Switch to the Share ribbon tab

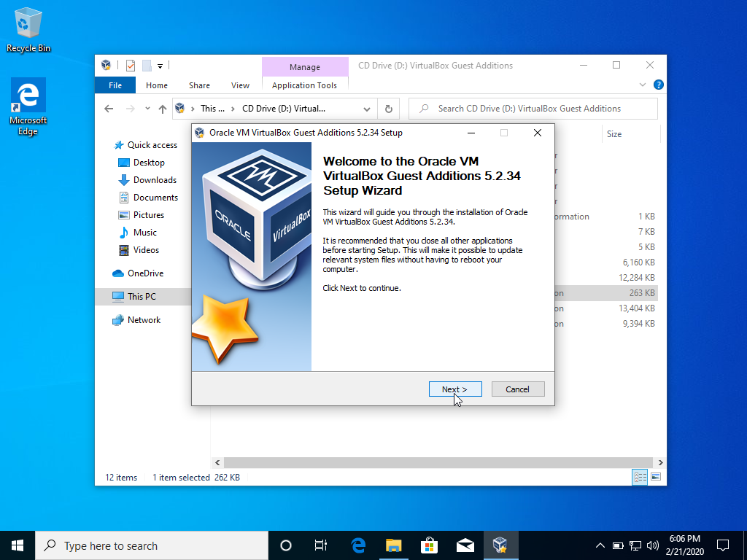[199, 85]
